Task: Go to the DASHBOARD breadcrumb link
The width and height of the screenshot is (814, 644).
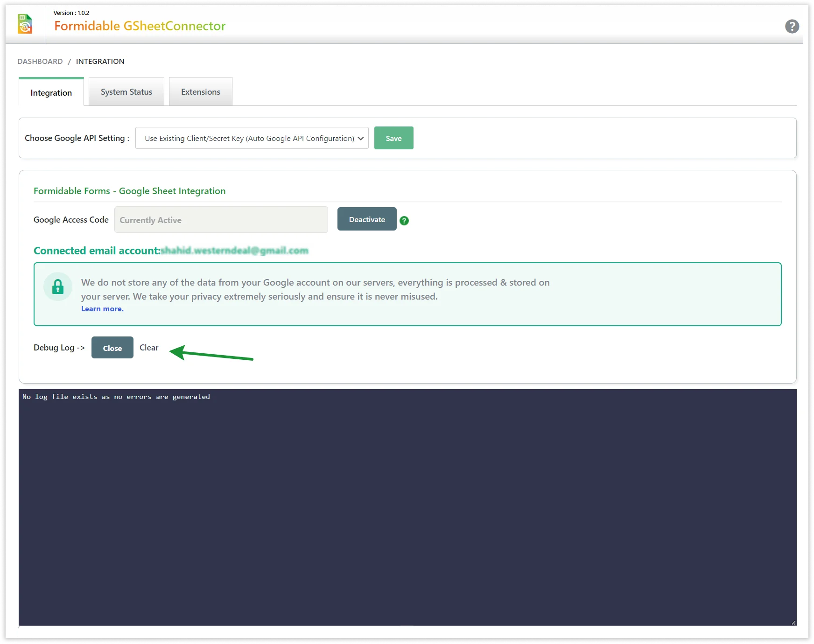Action: tap(40, 62)
